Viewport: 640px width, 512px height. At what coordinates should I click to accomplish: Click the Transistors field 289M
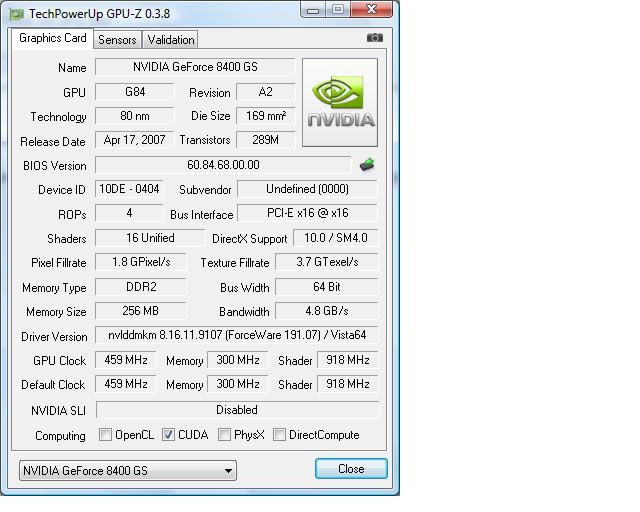(x=265, y=140)
